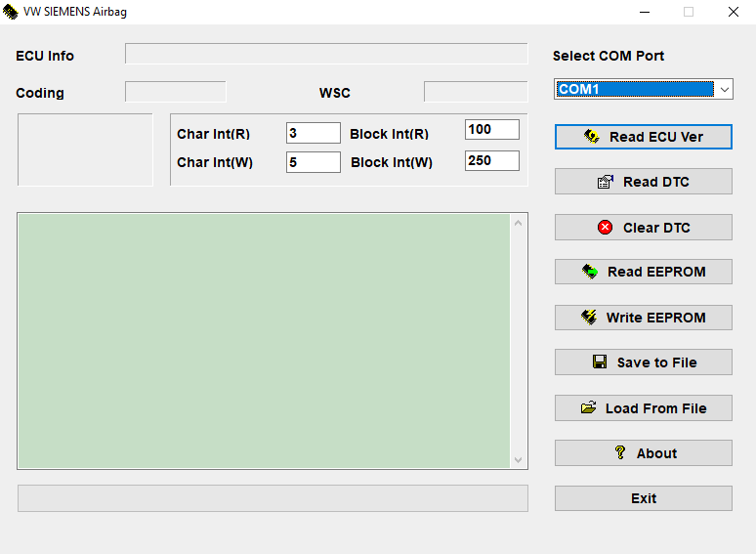The height and width of the screenshot is (554, 756).
Task: Click the Char Int(R) label
Action: [213, 134]
